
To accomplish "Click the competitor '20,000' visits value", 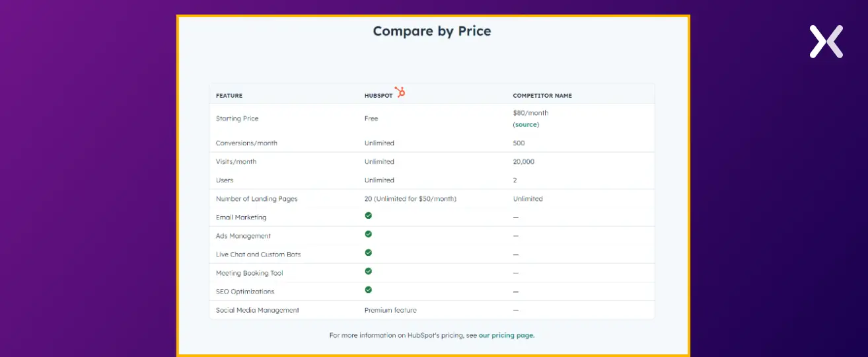I will click(x=524, y=161).
